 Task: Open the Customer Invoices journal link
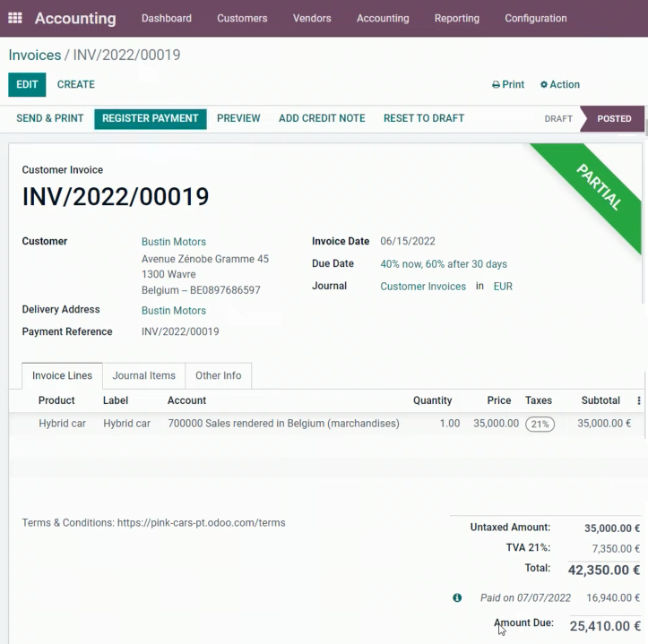[x=423, y=287]
